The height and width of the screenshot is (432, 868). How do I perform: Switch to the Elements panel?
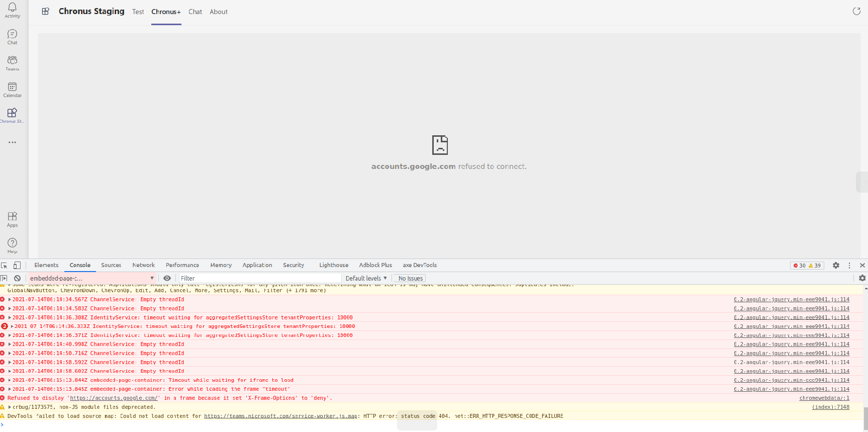(x=46, y=265)
